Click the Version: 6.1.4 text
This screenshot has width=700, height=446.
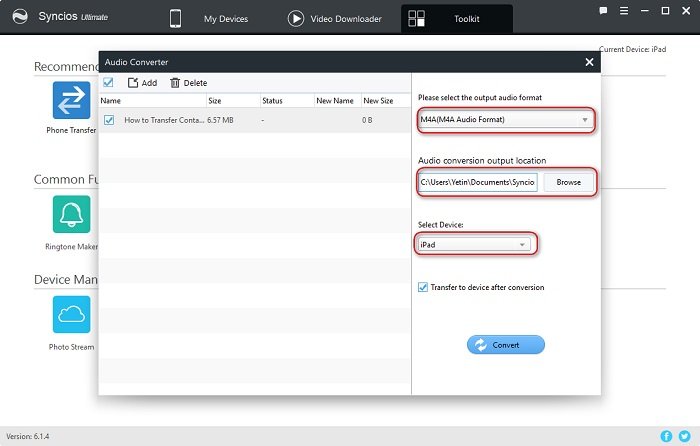pyautogui.click(x=28, y=436)
